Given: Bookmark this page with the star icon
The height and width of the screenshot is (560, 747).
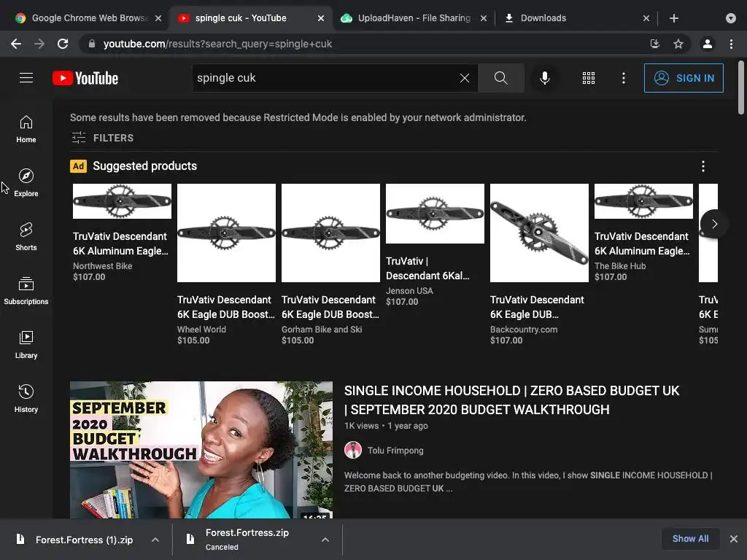Looking at the screenshot, I should 678,44.
